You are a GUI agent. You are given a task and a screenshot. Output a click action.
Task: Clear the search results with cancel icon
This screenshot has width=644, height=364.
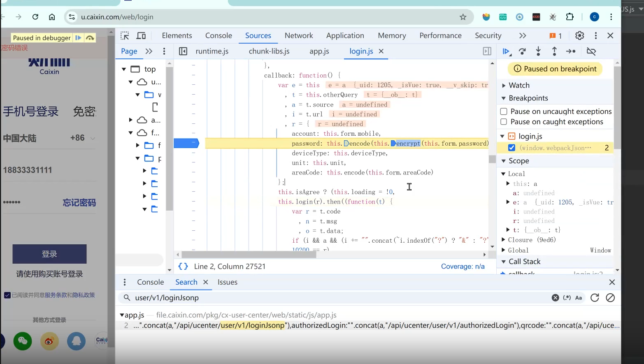(x=610, y=298)
